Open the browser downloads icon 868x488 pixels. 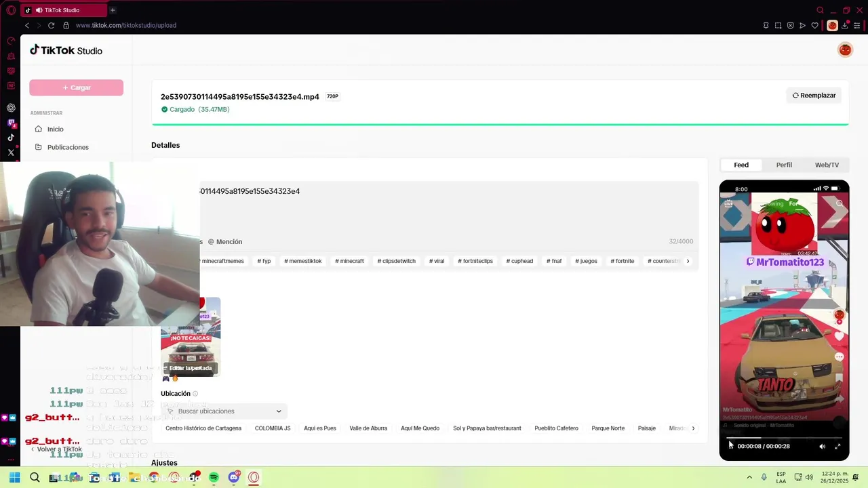click(845, 25)
